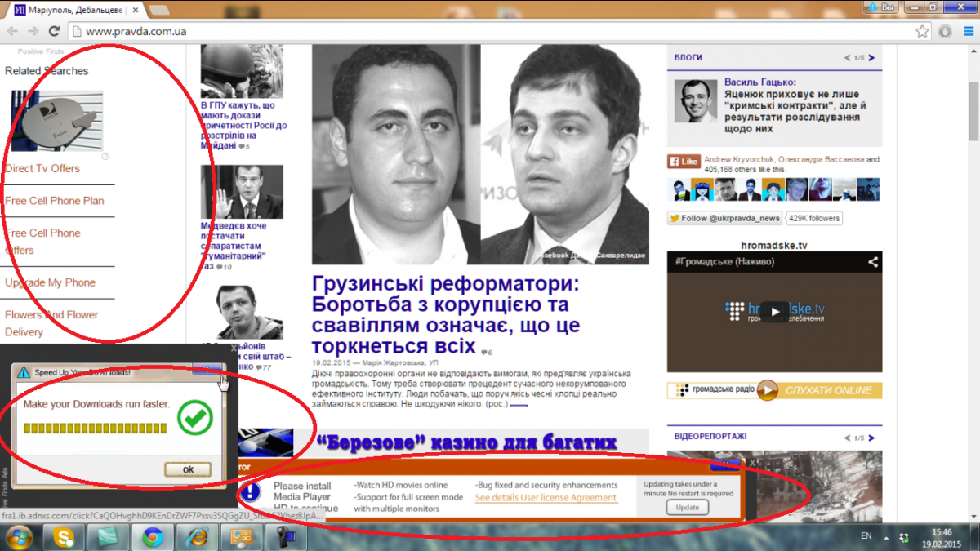
Task: Click the EN language indicator in tray
Action: [866, 536]
